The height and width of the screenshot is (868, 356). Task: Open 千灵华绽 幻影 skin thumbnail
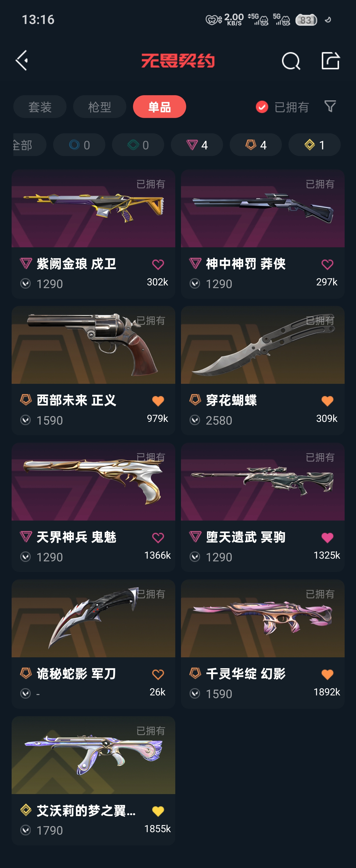[263, 619]
